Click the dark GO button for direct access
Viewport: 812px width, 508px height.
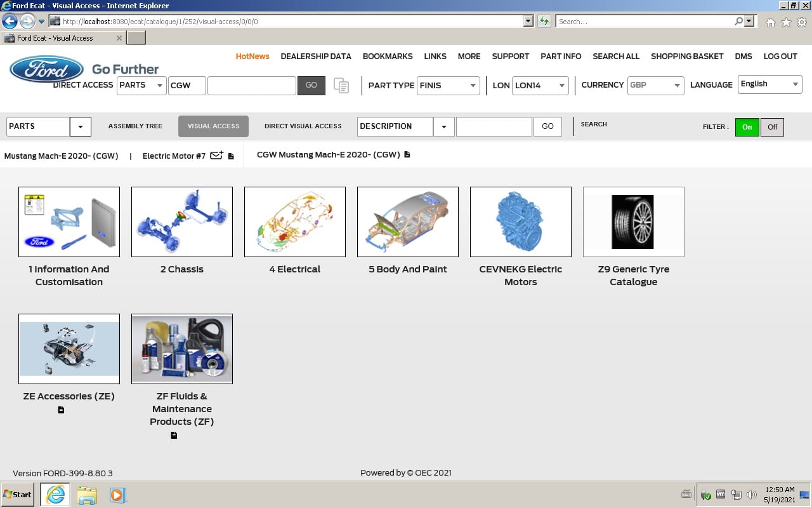(x=311, y=85)
